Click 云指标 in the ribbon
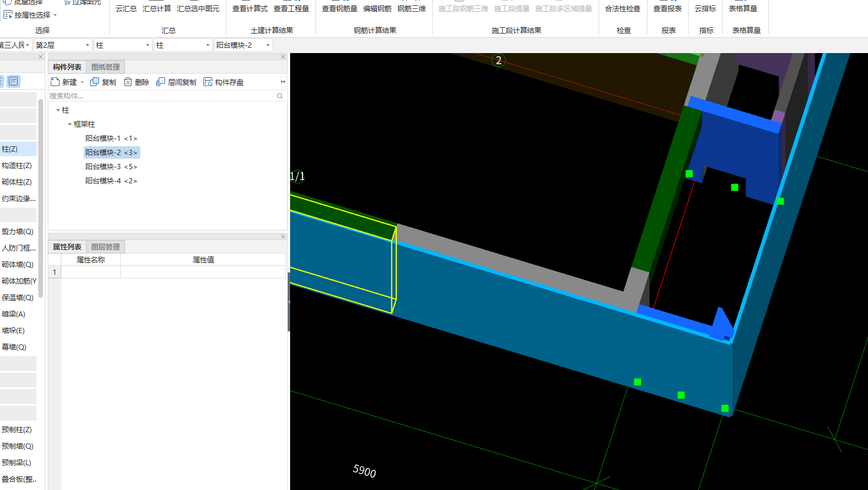 click(705, 8)
